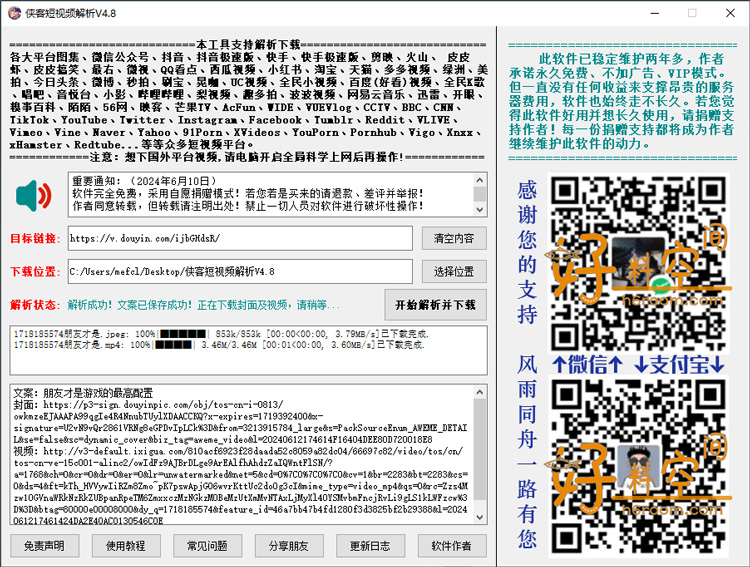
Task: Click the 视频 video URL text
Action: 240,486
